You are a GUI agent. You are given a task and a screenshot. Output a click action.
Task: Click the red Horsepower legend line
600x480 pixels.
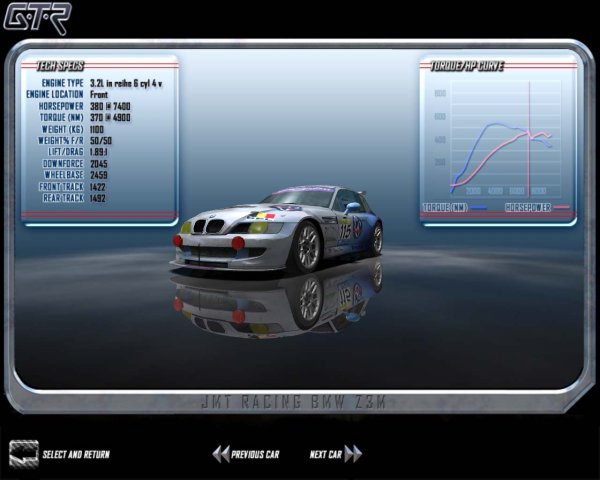click(560, 207)
